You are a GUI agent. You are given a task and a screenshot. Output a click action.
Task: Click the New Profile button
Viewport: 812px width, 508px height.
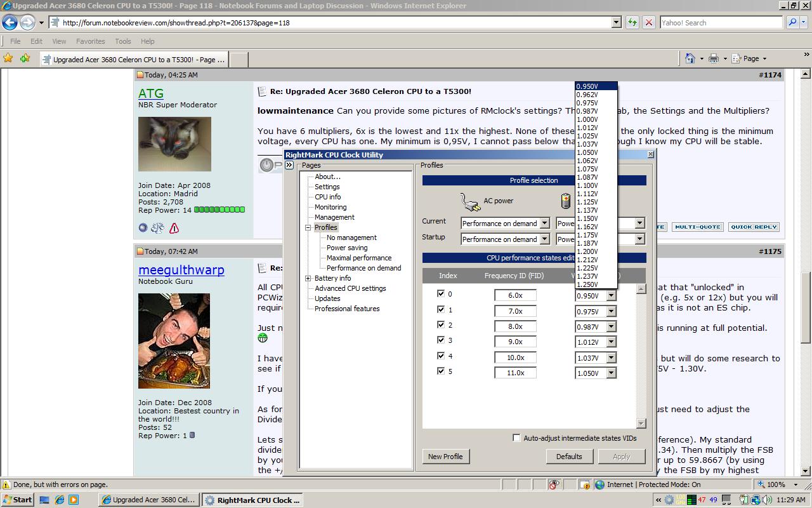[445, 457]
